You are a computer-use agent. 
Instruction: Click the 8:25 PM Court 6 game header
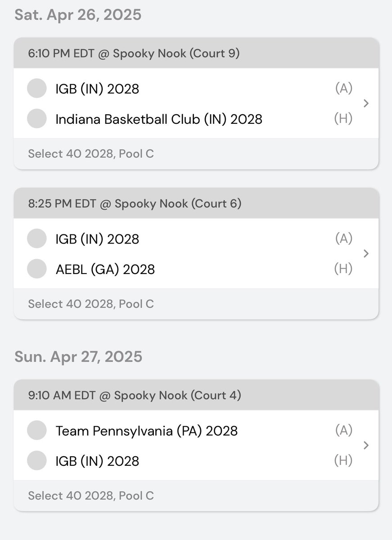pos(135,204)
